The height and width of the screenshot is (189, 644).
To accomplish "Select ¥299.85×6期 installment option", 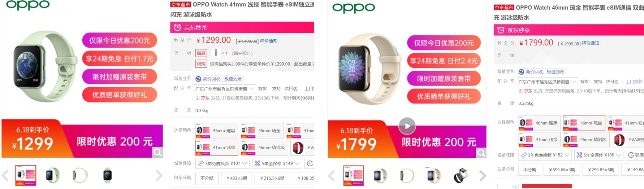I will coord(601,170).
